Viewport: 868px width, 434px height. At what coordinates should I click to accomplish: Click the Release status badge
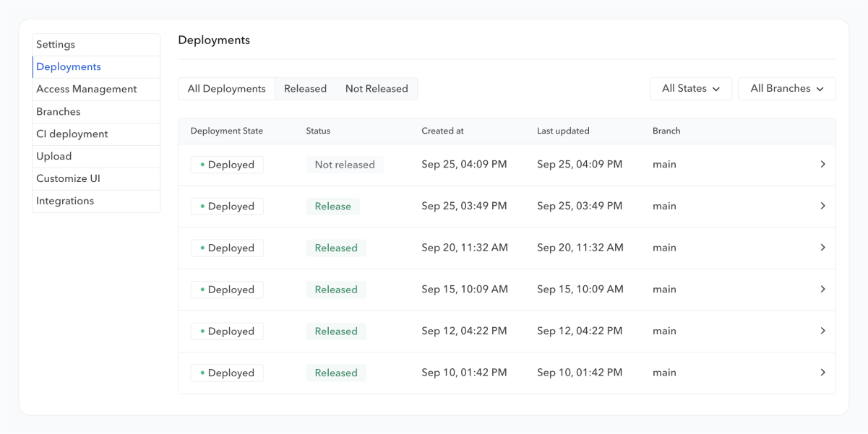(332, 207)
